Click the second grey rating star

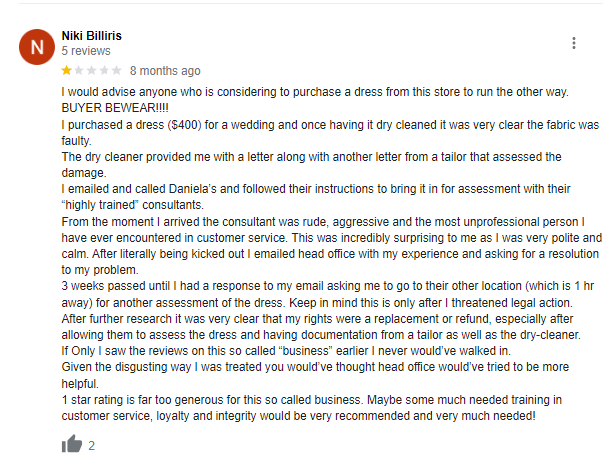[79, 71]
